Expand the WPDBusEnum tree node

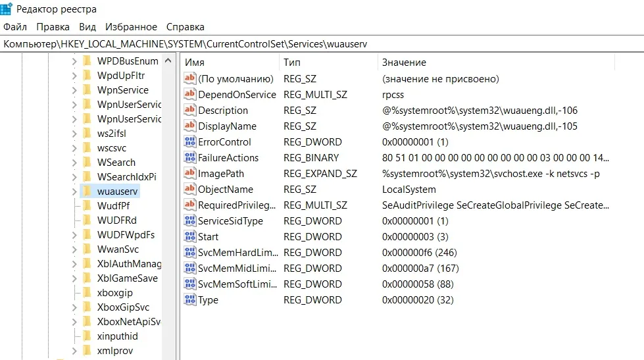pyautogui.click(x=74, y=61)
